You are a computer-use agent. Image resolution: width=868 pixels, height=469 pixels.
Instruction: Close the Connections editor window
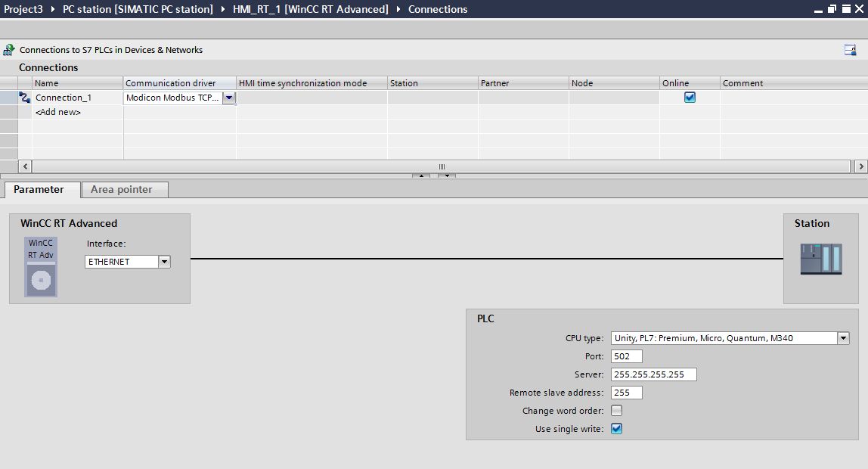point(860,9)
